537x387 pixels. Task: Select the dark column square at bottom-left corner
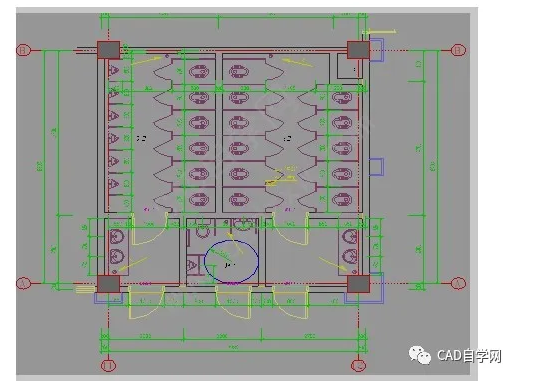(109, 284)
